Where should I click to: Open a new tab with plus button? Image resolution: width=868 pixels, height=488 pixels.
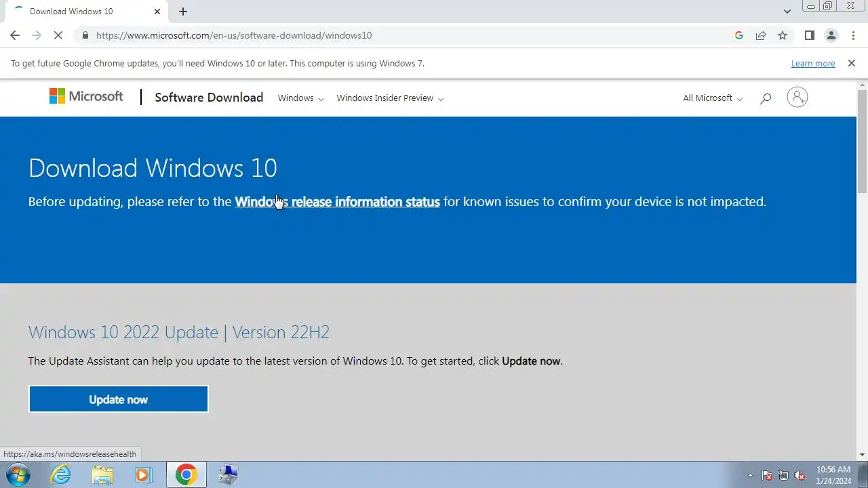[x=183, y=12]
